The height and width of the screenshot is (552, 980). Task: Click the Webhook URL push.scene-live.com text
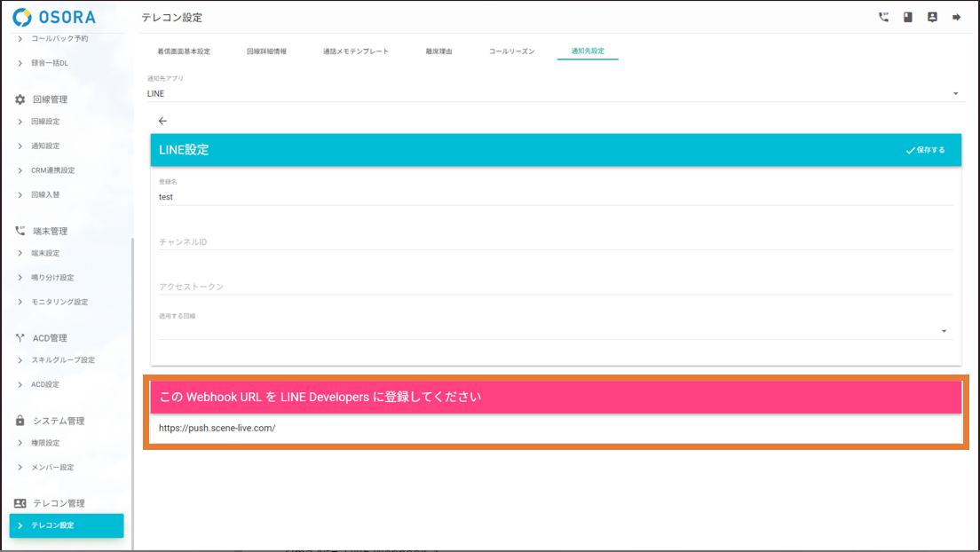217,428
